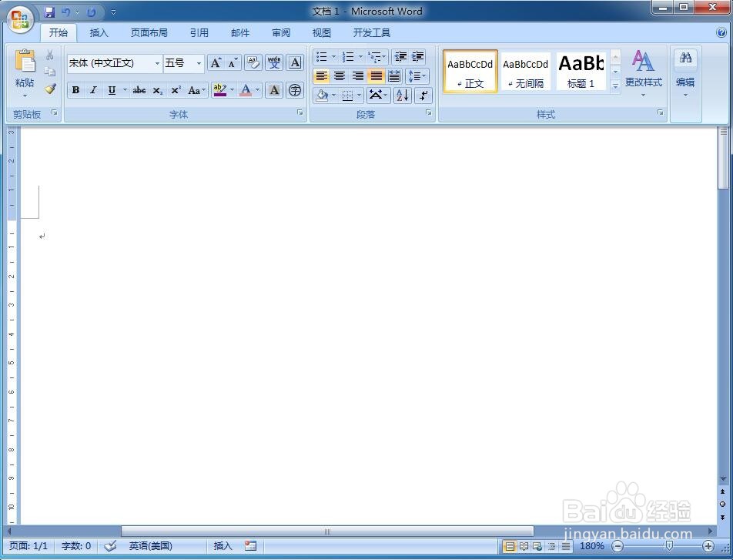
Task: Switch to the 开发工具 (Developer) tab
Action: tap(372, 33)
